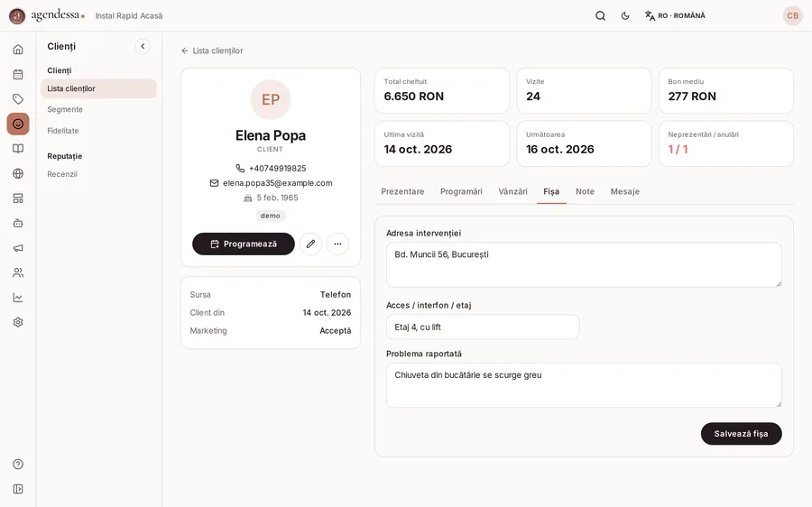Open the chart reports icon in sidebar
This screenshot has height=507, width=812.
18,298
